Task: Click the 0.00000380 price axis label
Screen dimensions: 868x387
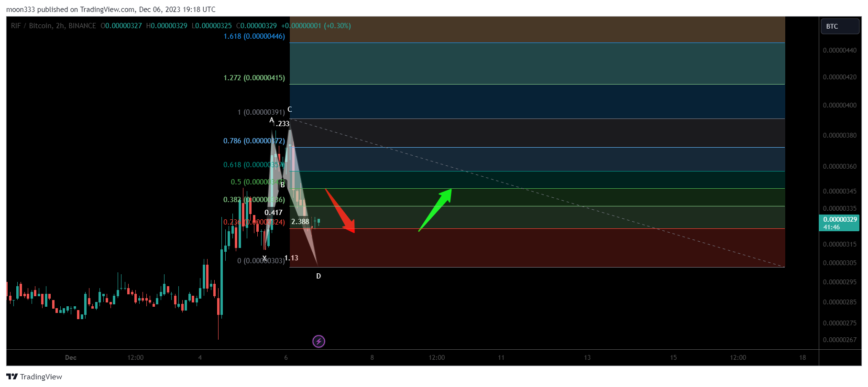Action: [x=840, y=135]
